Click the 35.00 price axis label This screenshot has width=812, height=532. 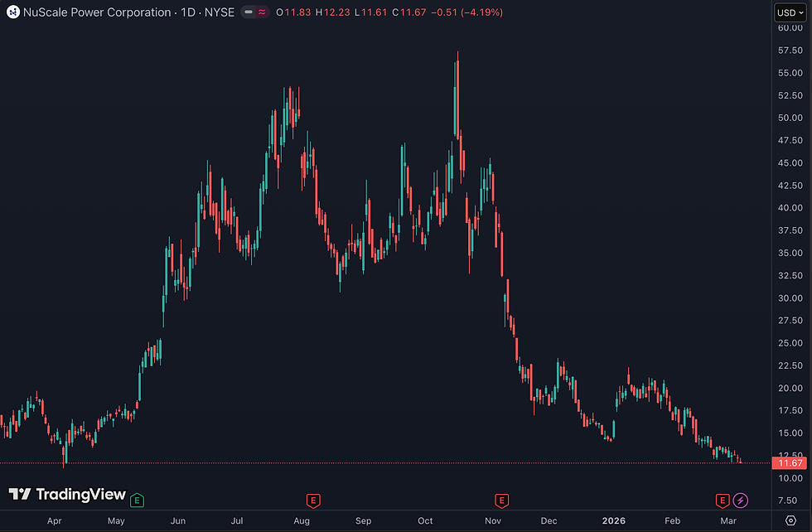pos(790,253)
